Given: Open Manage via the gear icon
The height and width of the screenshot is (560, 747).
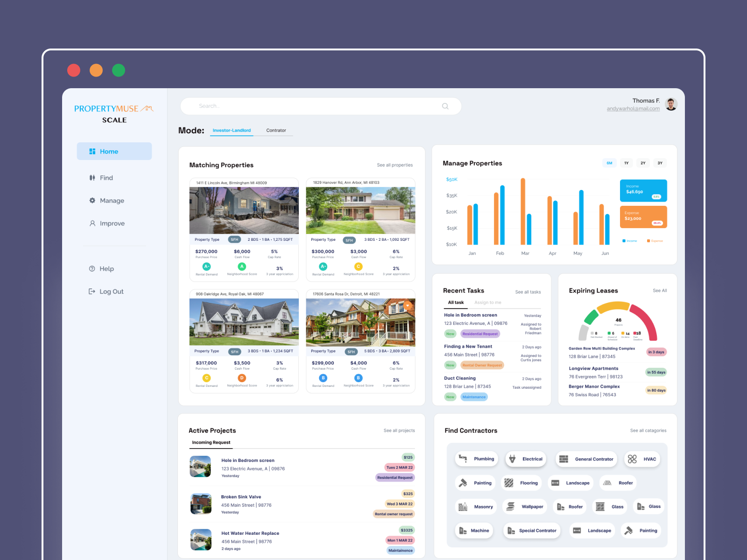Looking at the screenshot, I should [x=92, y=201].
